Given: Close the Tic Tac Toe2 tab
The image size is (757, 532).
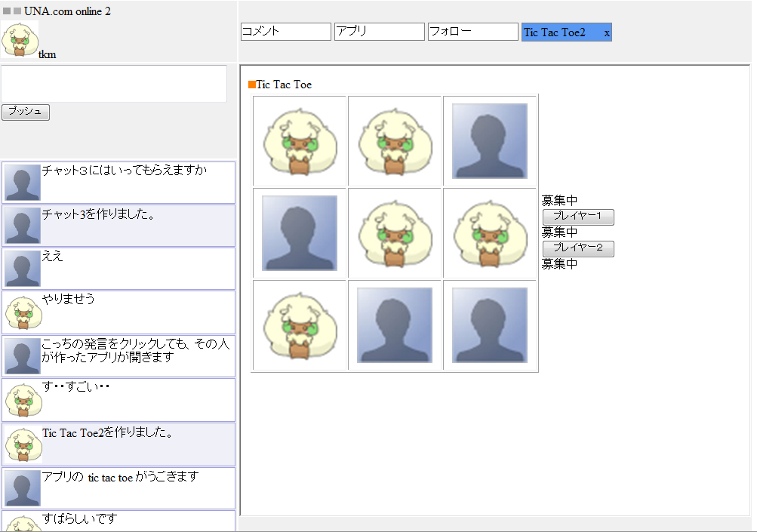Looking at the screenshot, I should coord(607,33).
